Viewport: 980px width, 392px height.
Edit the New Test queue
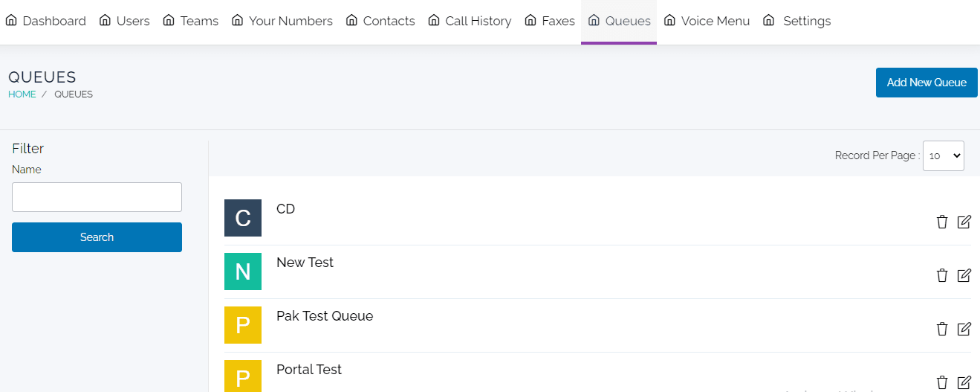click(x=964, y=275)
